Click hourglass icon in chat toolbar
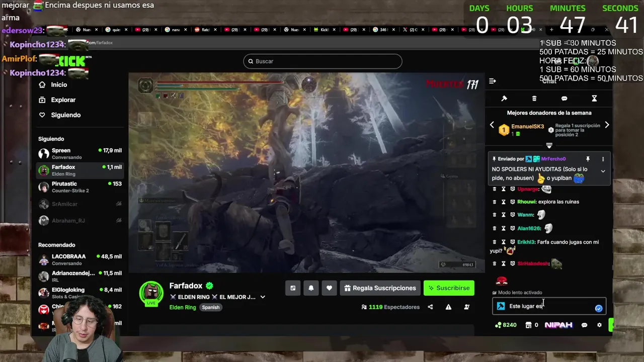The image size is (644, 362). (594, 99)
